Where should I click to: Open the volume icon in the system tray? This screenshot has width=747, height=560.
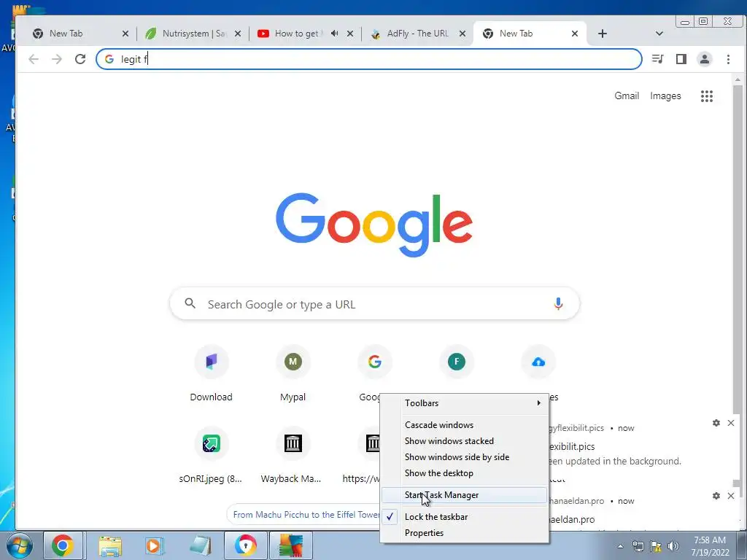[x=673, y=546]
